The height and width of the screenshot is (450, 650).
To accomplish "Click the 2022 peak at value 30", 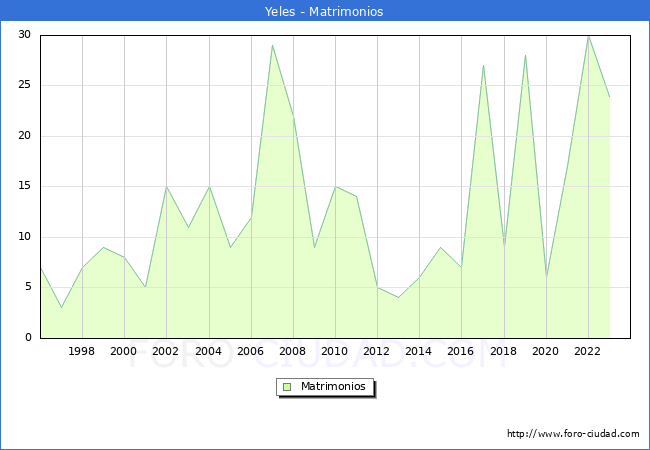I will point(588,37).
